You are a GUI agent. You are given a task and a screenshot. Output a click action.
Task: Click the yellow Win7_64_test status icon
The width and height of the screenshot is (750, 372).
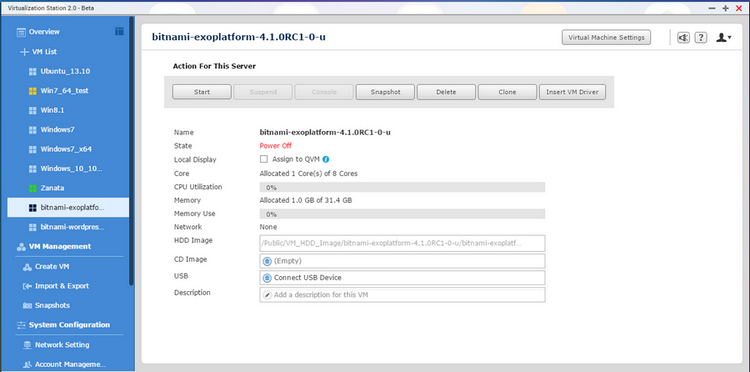(33, 91)
